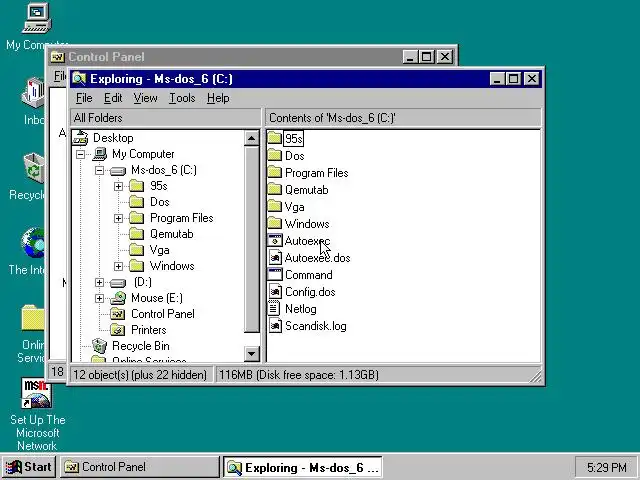The height and width of the screenshot is (480, 640).
Task: Click the folder tree scroll down arrow
Action: coord(252,353)
